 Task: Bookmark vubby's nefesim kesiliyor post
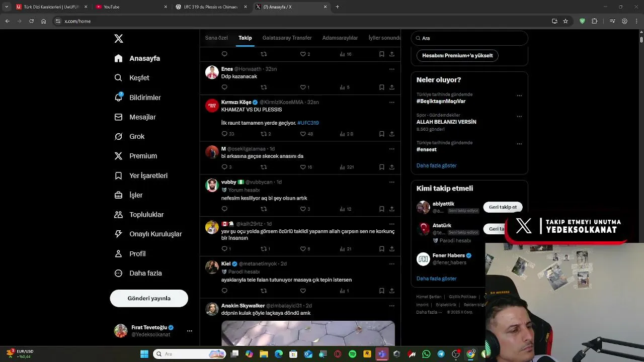pos(382,209)
